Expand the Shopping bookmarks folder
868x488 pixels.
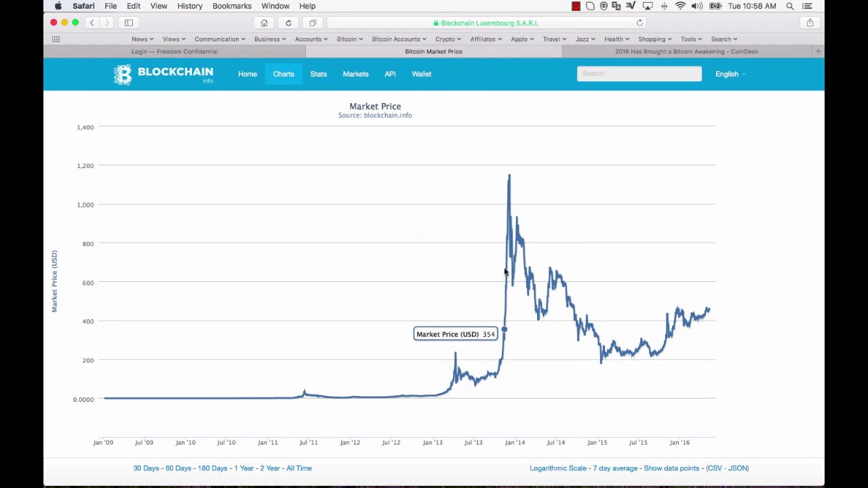point(654,39)
